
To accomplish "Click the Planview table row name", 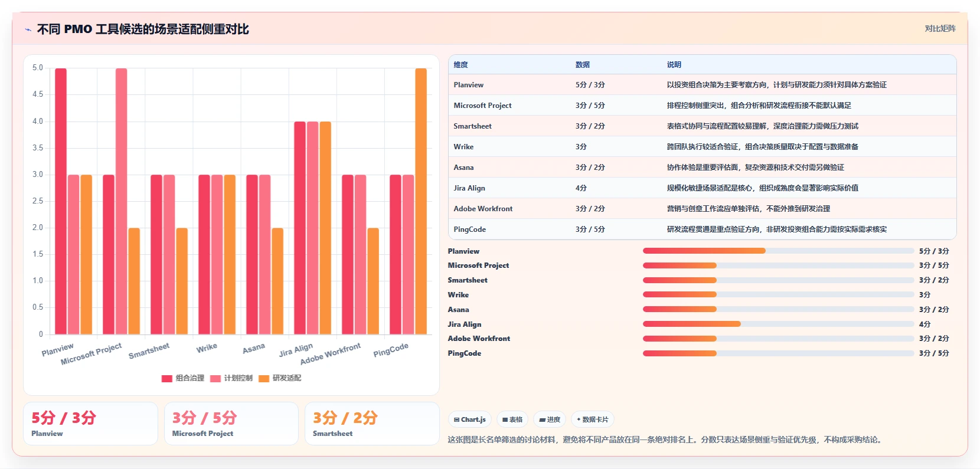I will tap(469, 85).
